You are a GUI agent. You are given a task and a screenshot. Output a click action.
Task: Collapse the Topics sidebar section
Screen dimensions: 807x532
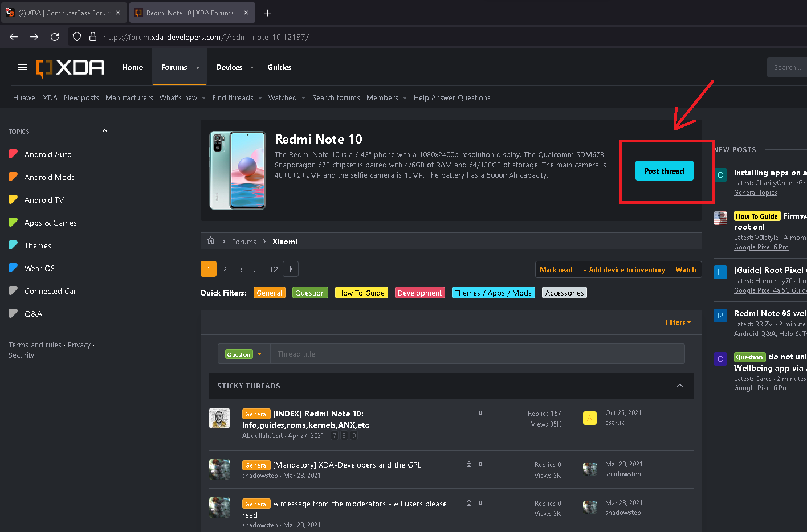(x=105, y=131)
